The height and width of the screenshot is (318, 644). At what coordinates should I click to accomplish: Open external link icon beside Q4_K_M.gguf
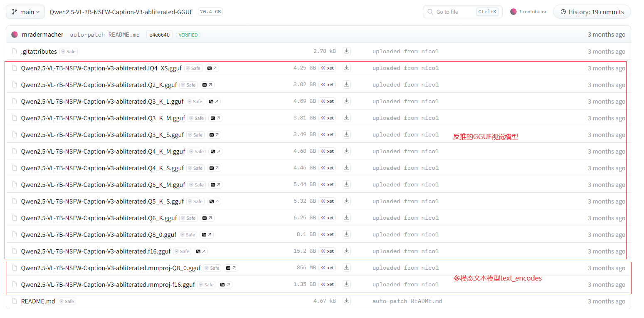click(x=215, y=152)
